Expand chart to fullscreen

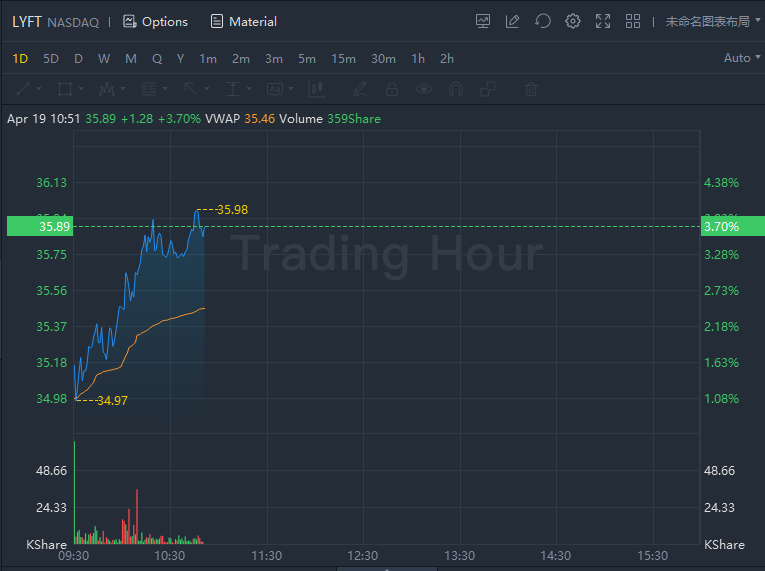[x=602, y=21]
